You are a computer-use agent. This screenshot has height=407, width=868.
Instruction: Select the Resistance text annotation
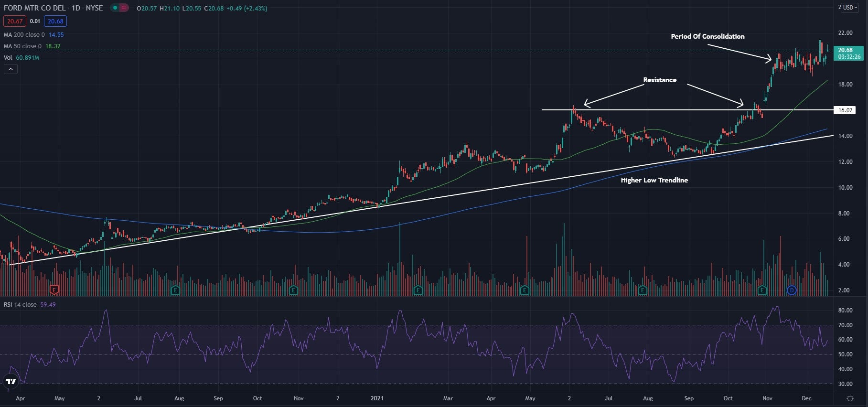point(660,80)
